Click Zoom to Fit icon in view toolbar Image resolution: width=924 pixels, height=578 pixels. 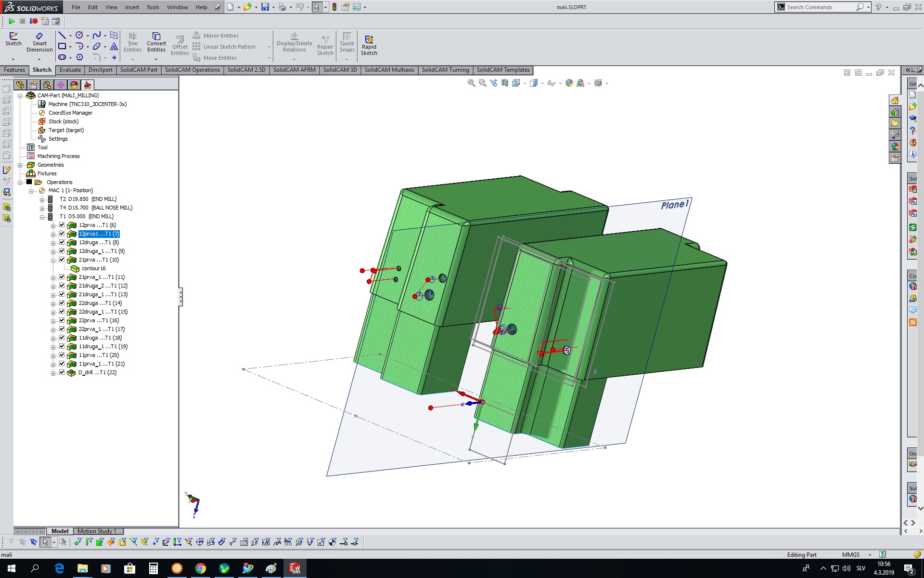(x=471, y=83)
